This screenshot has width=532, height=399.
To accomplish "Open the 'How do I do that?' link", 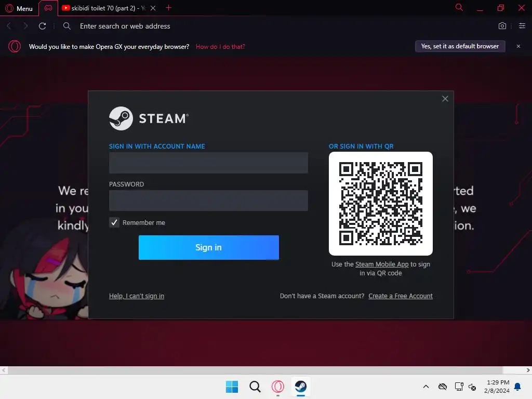I will click(220, 47).
